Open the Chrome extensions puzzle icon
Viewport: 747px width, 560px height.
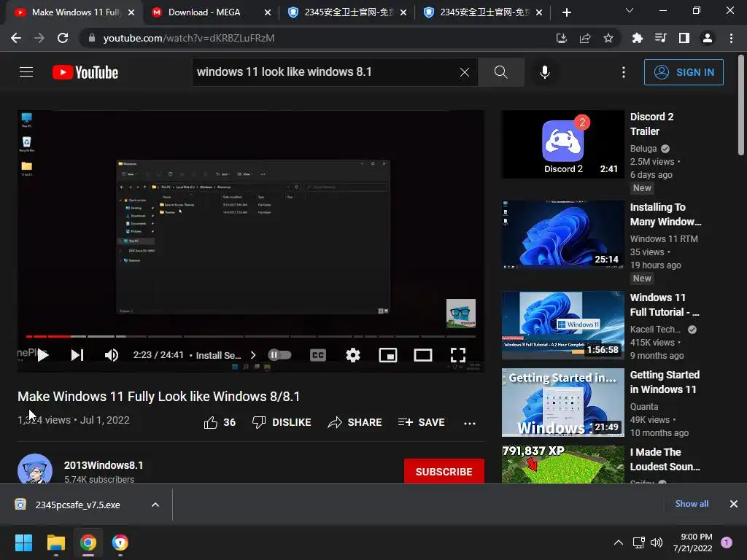[637, 38]
